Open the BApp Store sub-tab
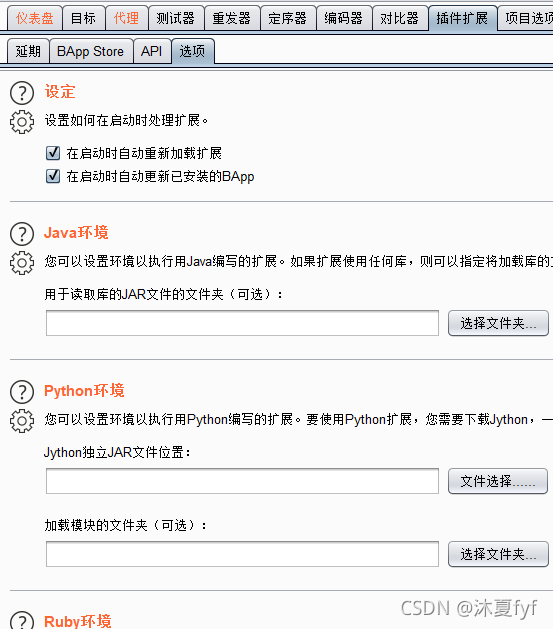Image resolution: width=553 pixels, height=629 pixels. coord(91,51)
